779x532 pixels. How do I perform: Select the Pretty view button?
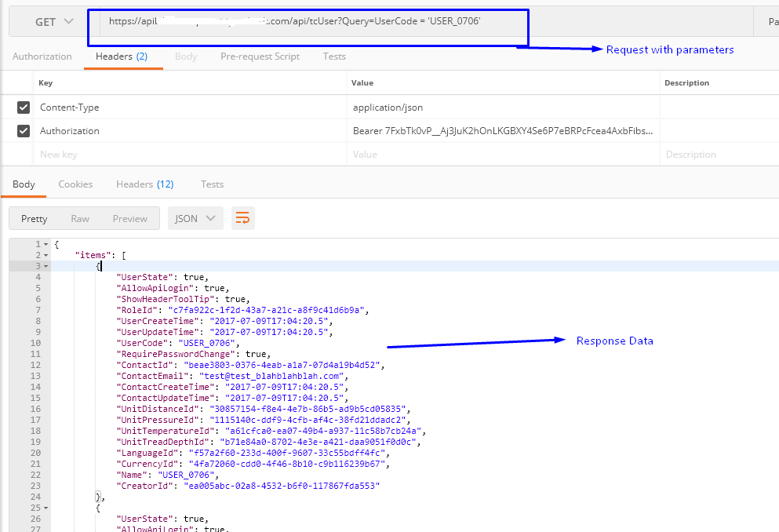[35, 219]
